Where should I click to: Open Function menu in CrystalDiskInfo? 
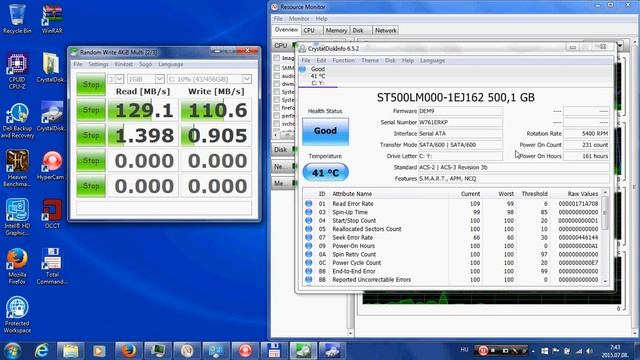tap(343, 60)
